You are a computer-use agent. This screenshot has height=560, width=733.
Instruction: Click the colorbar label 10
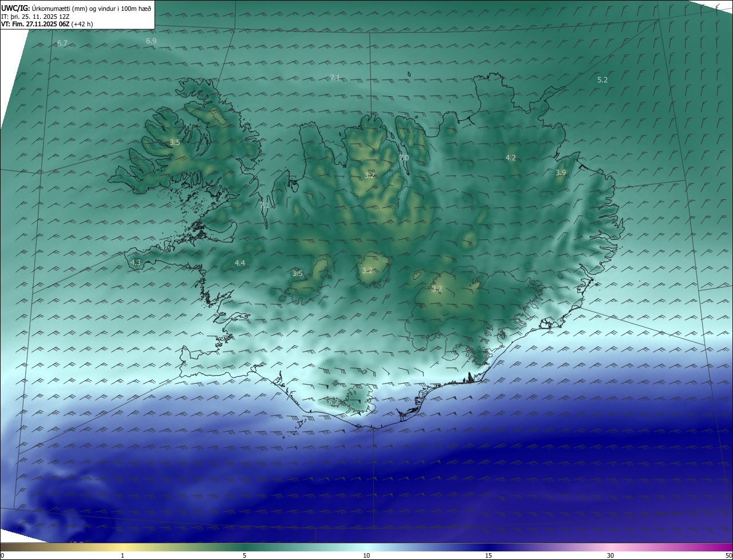[x=366, y=555]
